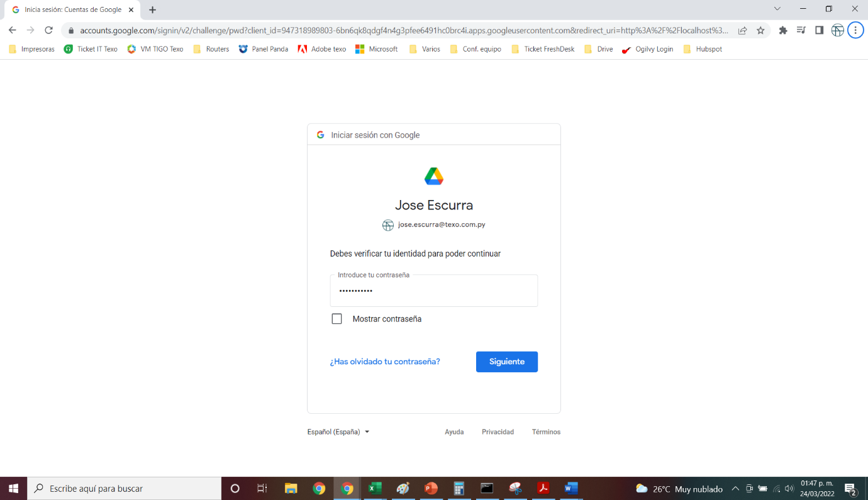Click the browser forward arrow
Image resolution: width=868 pixels, height=500 pixels.
(x=30, y=30)
